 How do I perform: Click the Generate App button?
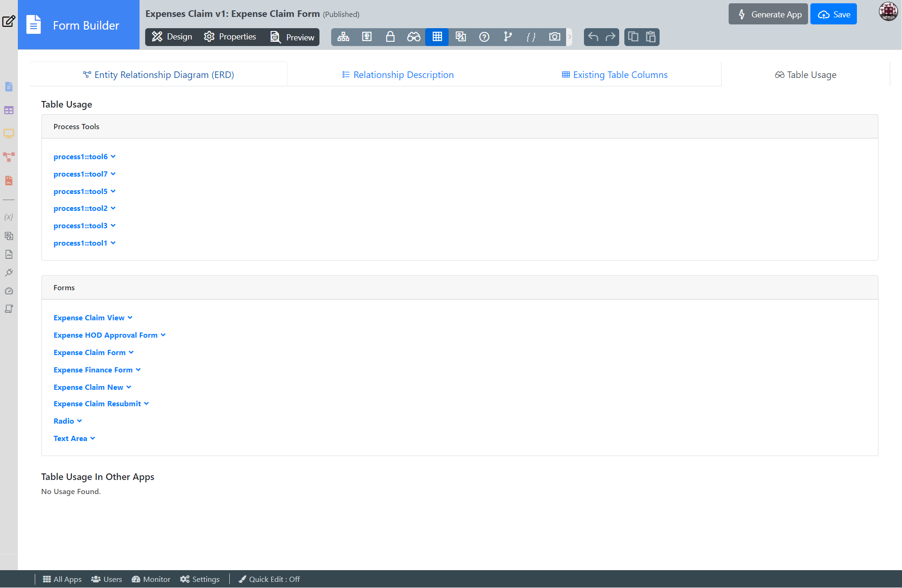(x=768, y=14)
